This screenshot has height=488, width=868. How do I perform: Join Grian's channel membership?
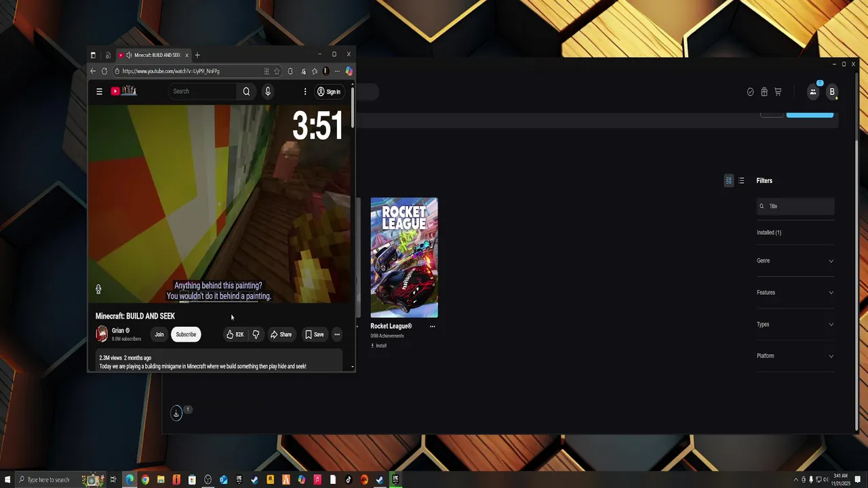click(x=159, y=334)
